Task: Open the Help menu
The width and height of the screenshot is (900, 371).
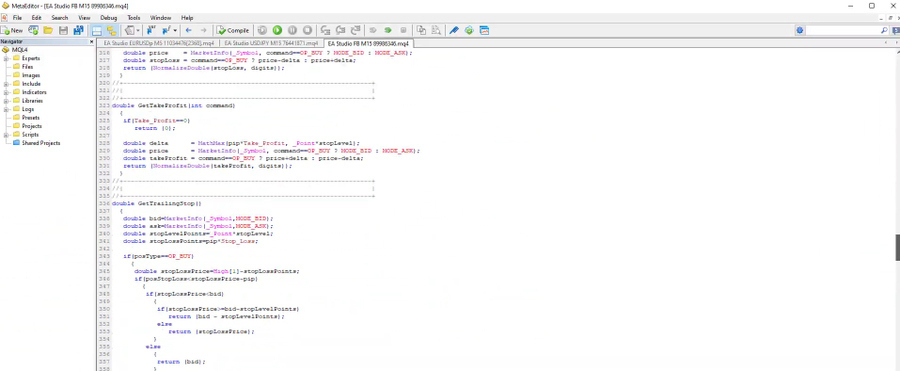Action: tap(187, 18)
